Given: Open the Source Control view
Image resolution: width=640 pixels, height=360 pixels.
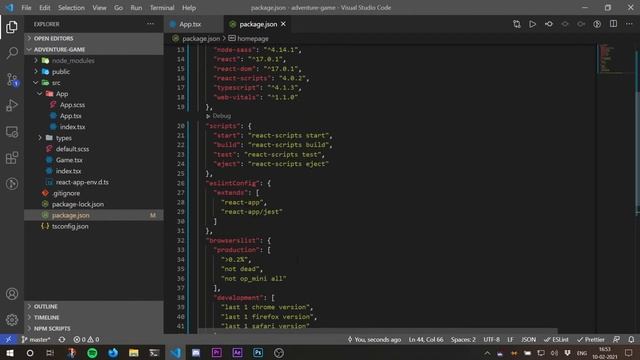Looking at the screenshot, I should point(12,79).
